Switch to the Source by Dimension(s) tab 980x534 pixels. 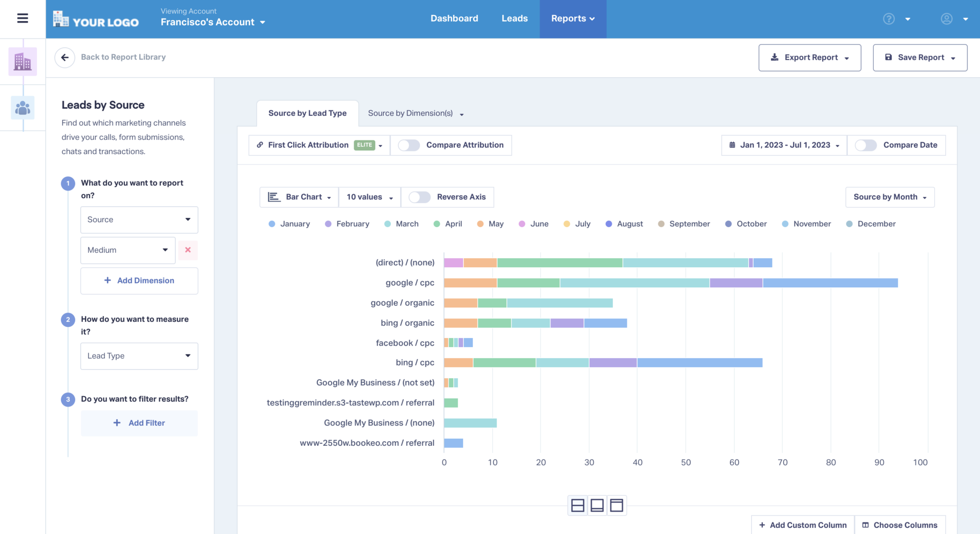point(410,113)
